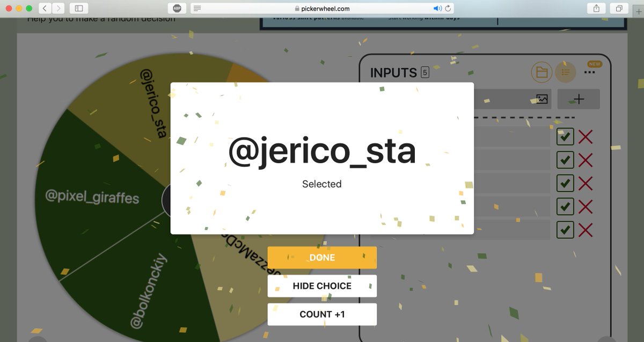Screen dimensions: 644x342
Task: Mute the tab audio speaker icon
Action: (437, 8)
